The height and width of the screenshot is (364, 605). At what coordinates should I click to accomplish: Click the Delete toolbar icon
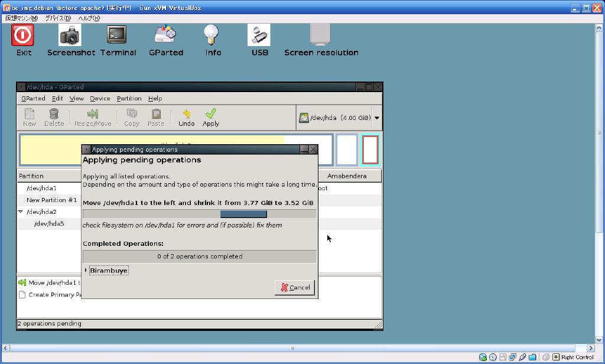click(54, 118)
